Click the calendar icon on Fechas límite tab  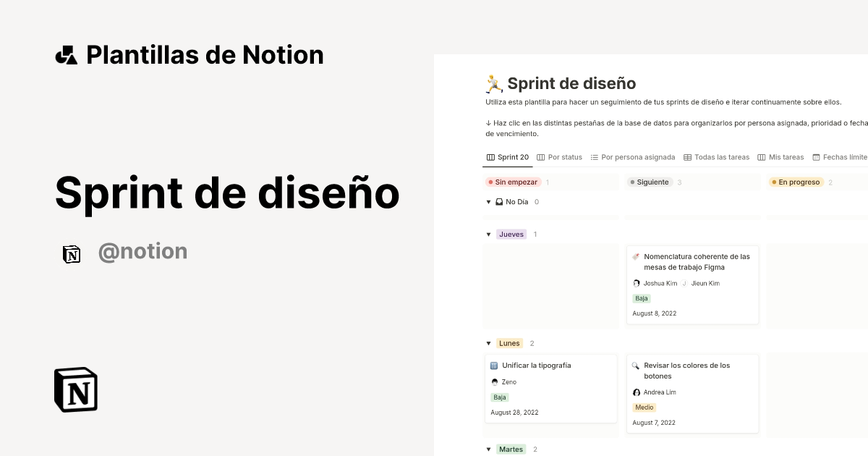pos(817,157)
